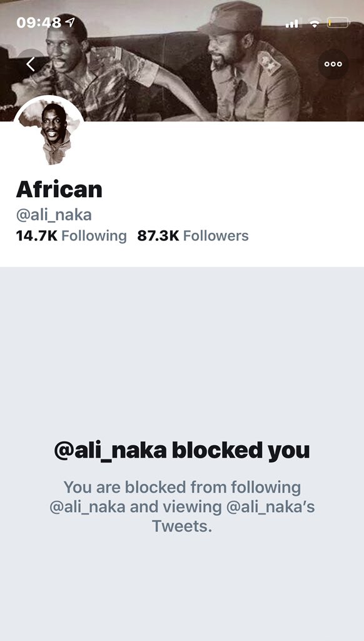Tap the '@ali_naka blocked you' heading
Screen dimensions: 364x641
click(182, 451)
